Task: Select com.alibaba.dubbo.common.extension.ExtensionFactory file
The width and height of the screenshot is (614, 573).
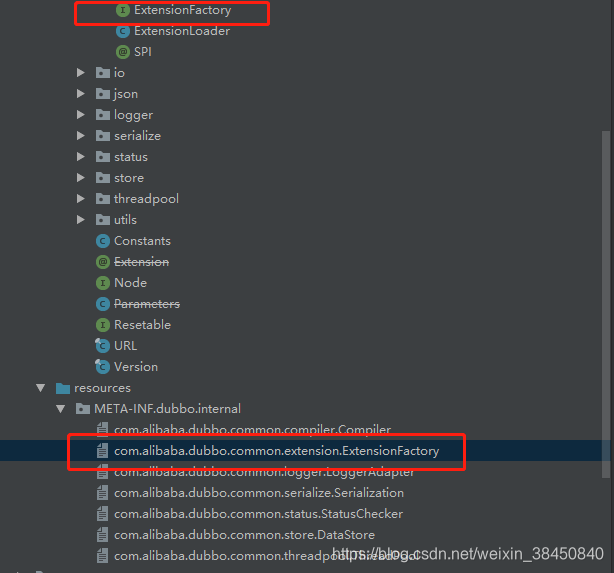Action: tap(276, 451)
